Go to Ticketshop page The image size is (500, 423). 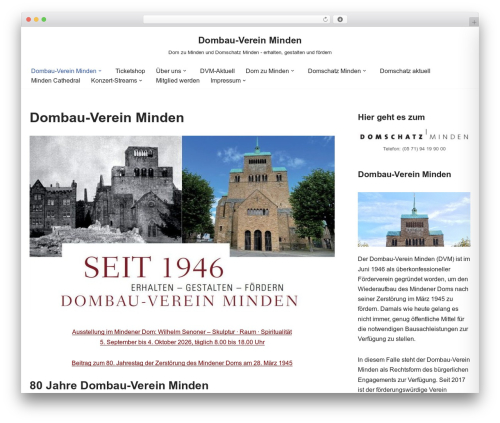pyautogui.click(x=130, y=71)
